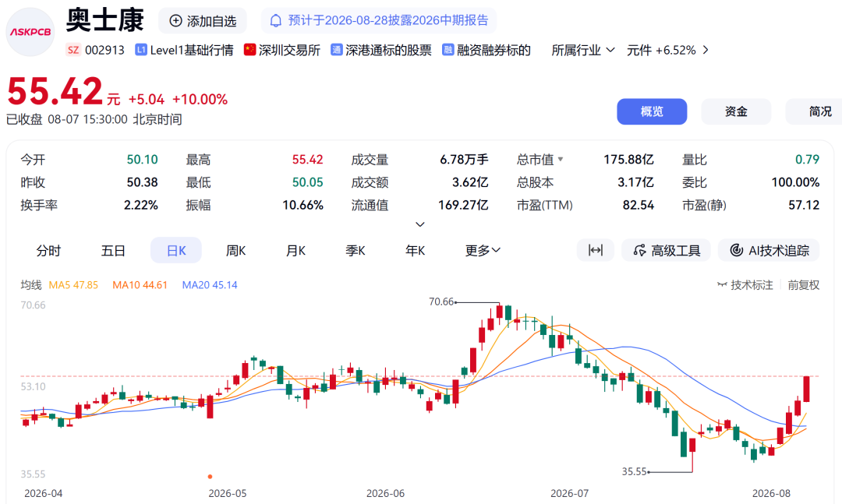
Task: Click the 2026-07 date axis label
Action: pos(569,493)
